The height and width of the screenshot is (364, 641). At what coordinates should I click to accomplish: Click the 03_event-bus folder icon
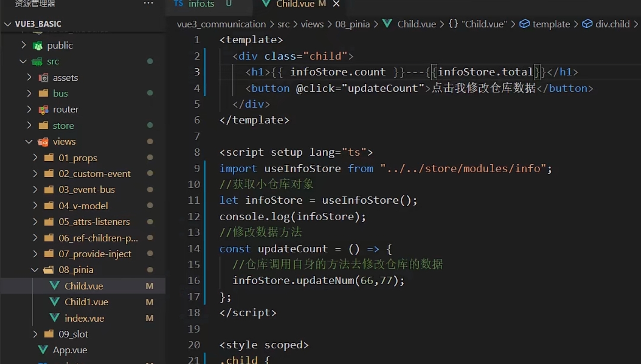[x=49, y=189]
